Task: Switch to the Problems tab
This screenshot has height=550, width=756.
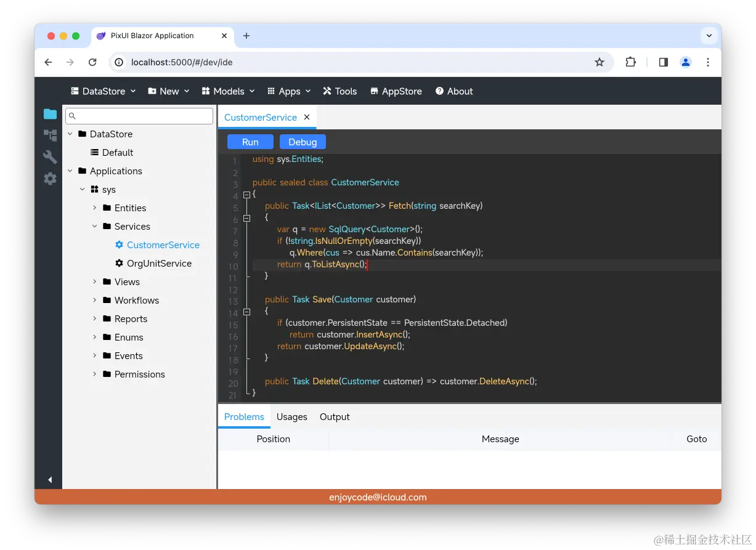Action: tap(244, 417)
